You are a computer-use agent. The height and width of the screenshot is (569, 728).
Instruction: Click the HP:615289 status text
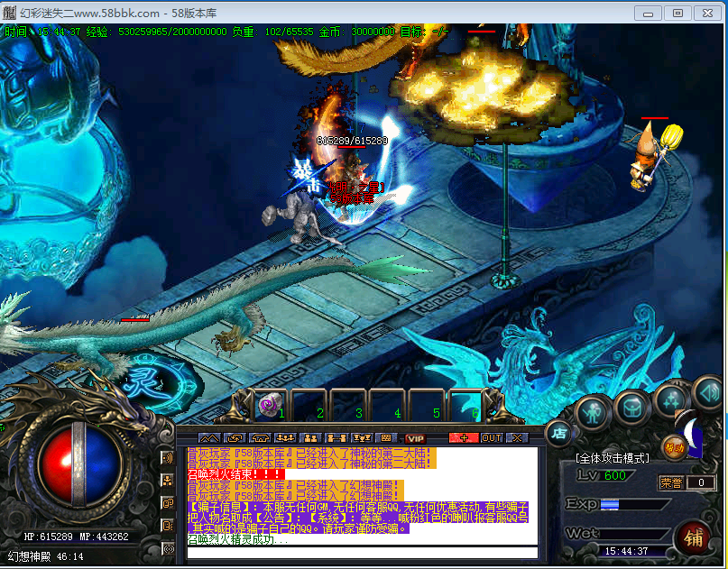49,537
